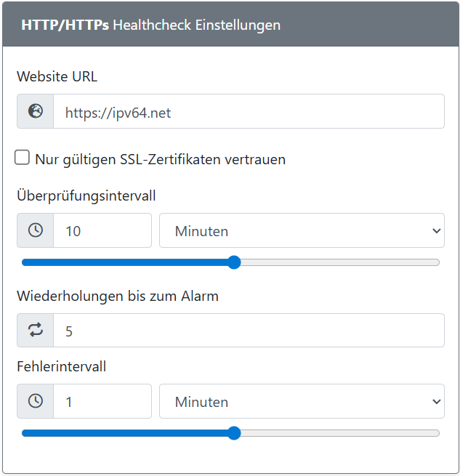The height and width of the screenshot is (476, 460).
Task: Open the Fehlerintervall Minuten unit dropdown
Action: [302, 401]
